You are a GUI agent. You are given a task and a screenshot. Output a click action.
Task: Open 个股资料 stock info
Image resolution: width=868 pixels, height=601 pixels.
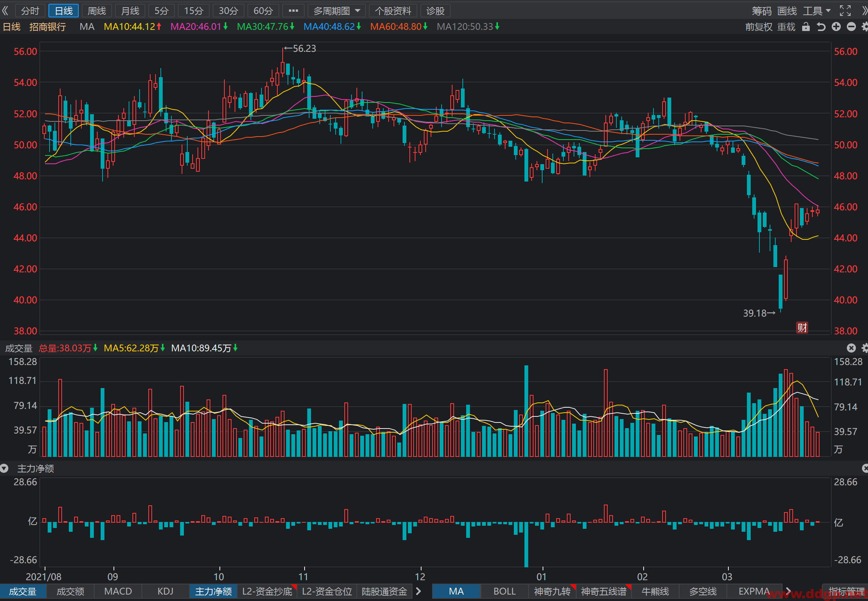393,11
